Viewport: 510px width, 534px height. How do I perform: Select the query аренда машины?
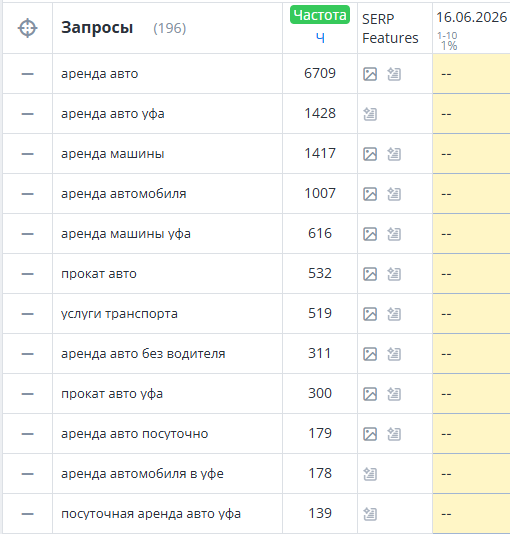click(113, 154)
